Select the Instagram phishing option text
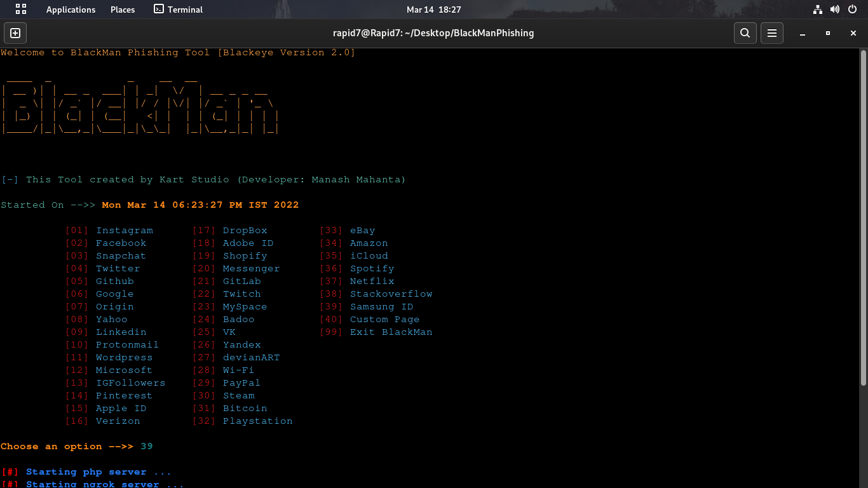Screen dimensions: 868x488 (125, 230)
